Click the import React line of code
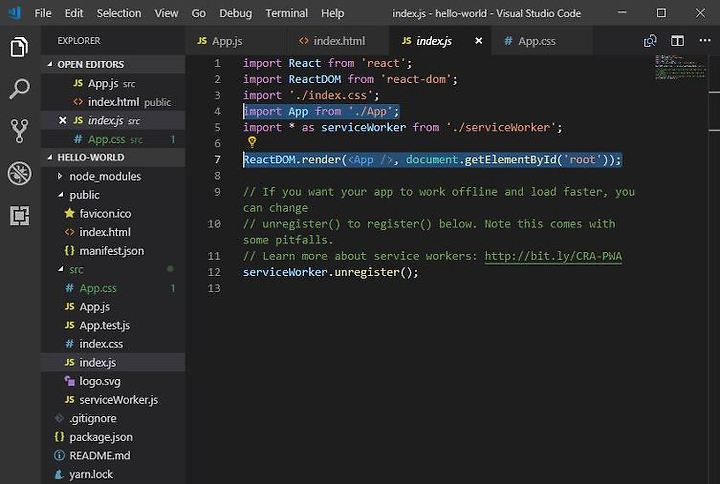This screenshot has width=720, height=484. (327, 63)
